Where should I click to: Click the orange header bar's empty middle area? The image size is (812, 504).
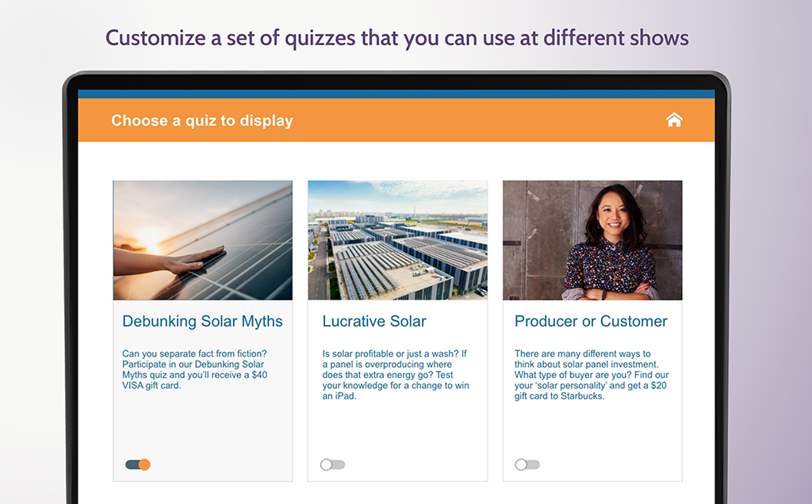tap(476, 120)
